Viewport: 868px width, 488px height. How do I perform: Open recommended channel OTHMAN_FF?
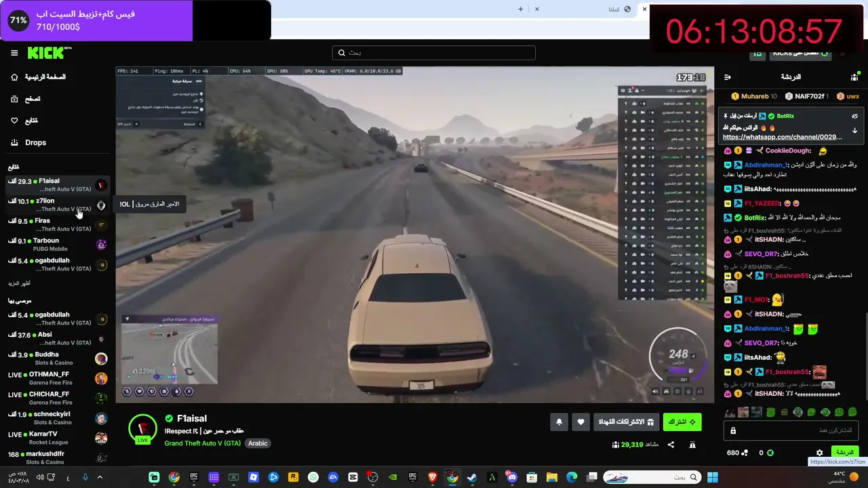(57, 378)
